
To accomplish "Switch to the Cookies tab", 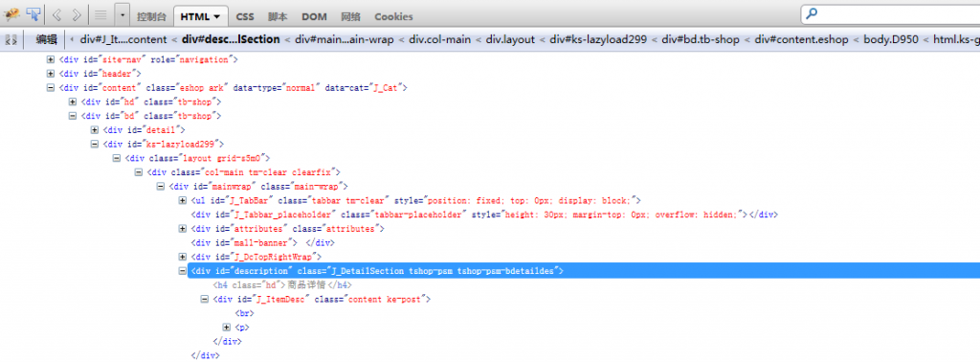I will point(393,17).
